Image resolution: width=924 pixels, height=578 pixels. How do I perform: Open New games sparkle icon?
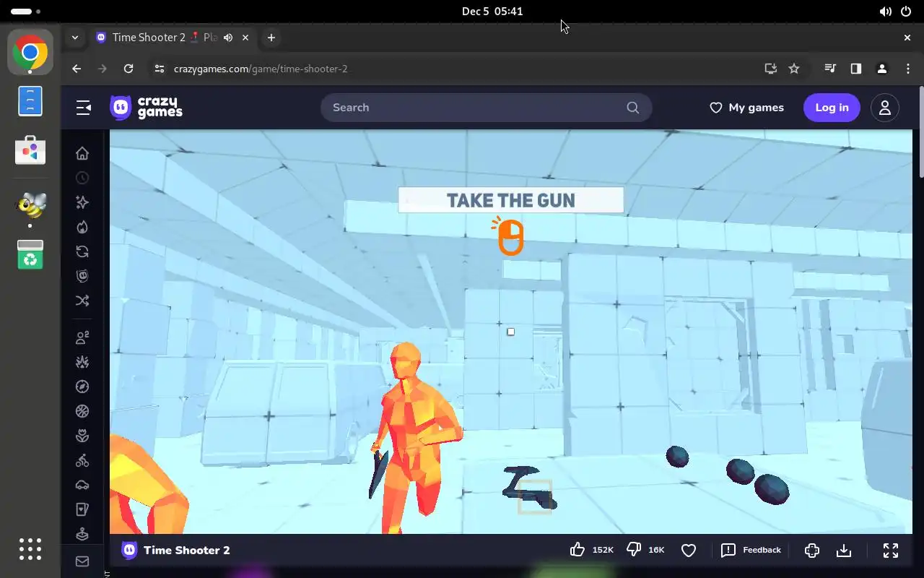pos(82,202)
